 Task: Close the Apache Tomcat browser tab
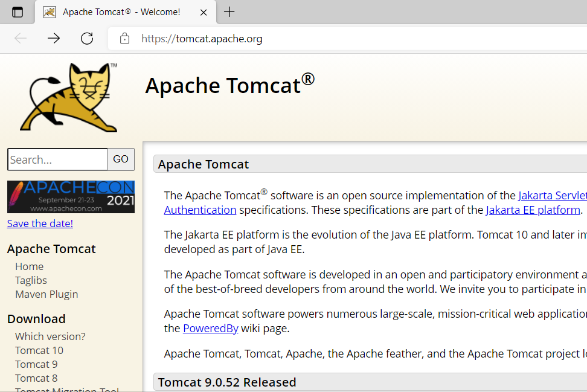point(204,12)
